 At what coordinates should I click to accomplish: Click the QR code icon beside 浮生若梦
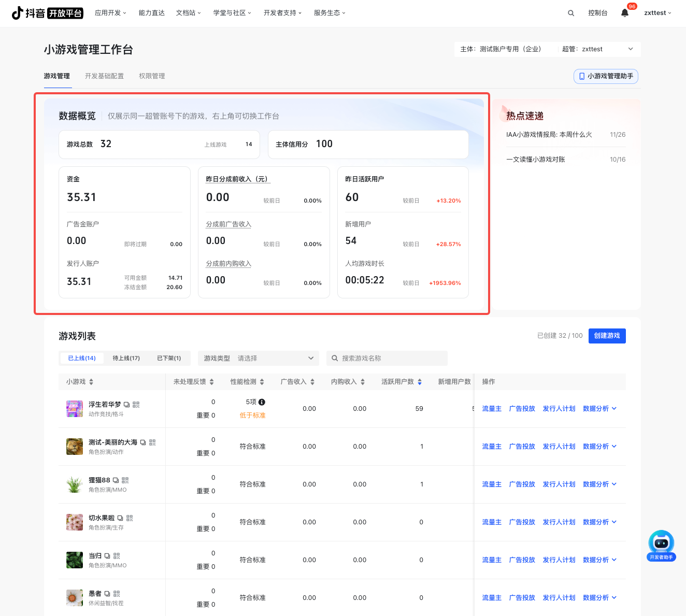[136, 405]
